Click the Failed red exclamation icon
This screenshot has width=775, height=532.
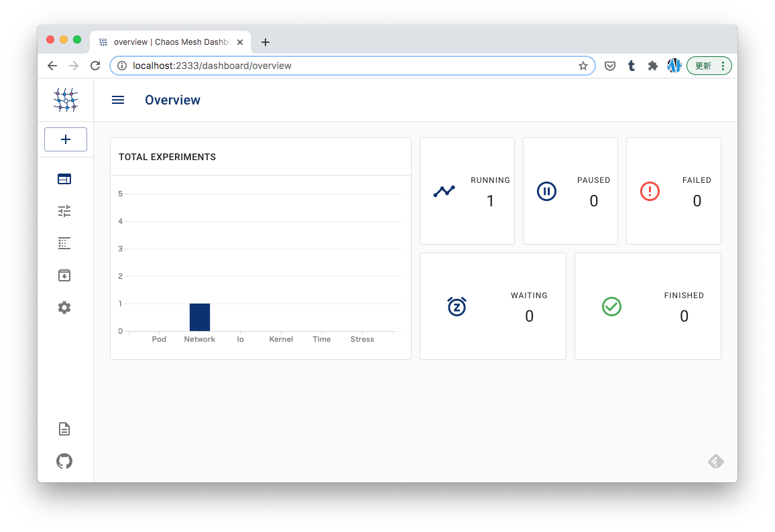point(650,191)
